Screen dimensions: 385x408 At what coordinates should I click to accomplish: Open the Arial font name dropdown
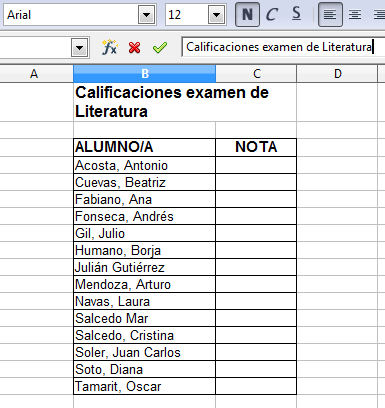(146, 15)
